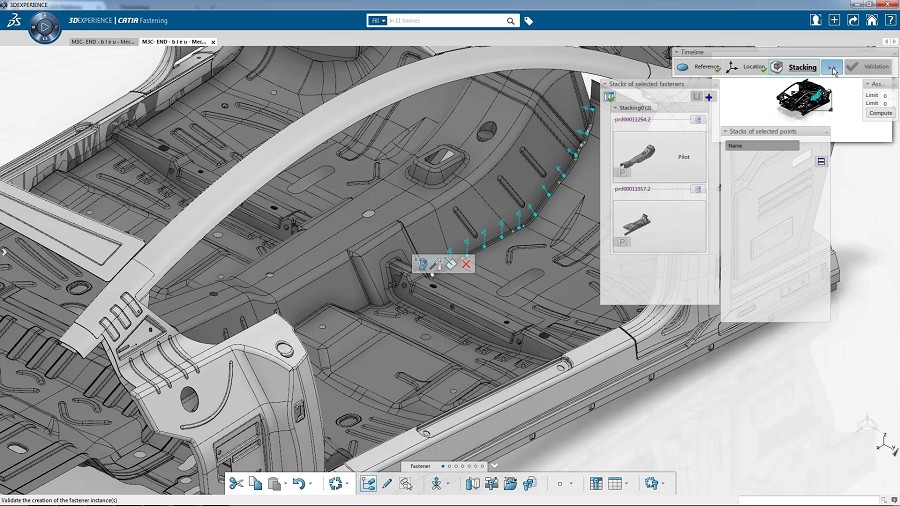Screen dimensions: 900x506
Task: Switch to the first M3C-END document tab
Action: (101, 42)
